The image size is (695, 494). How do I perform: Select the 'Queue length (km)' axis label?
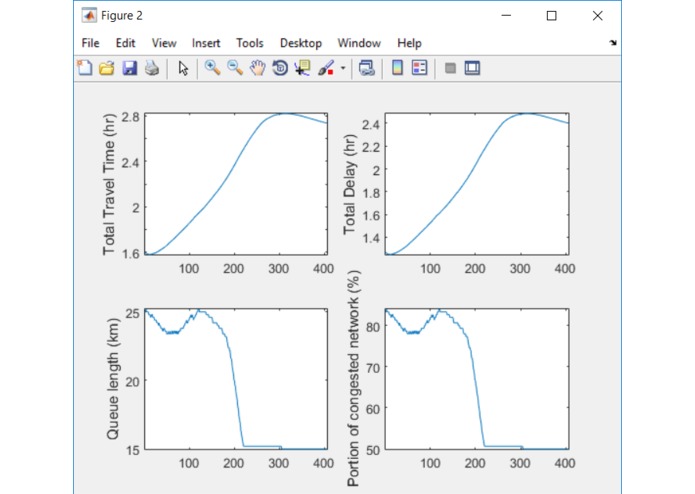113,379
